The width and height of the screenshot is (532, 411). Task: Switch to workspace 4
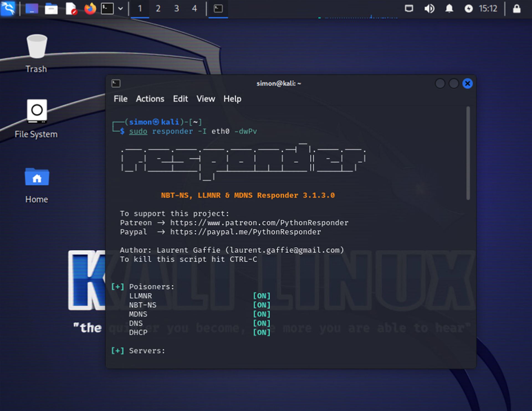[195, 9]
